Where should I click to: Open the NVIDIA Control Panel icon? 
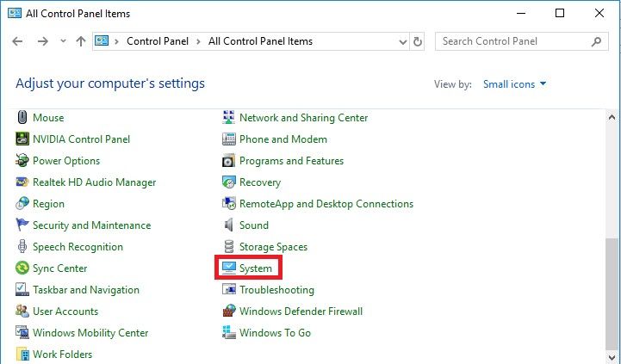pyautogui.click(x=23, y=139)
